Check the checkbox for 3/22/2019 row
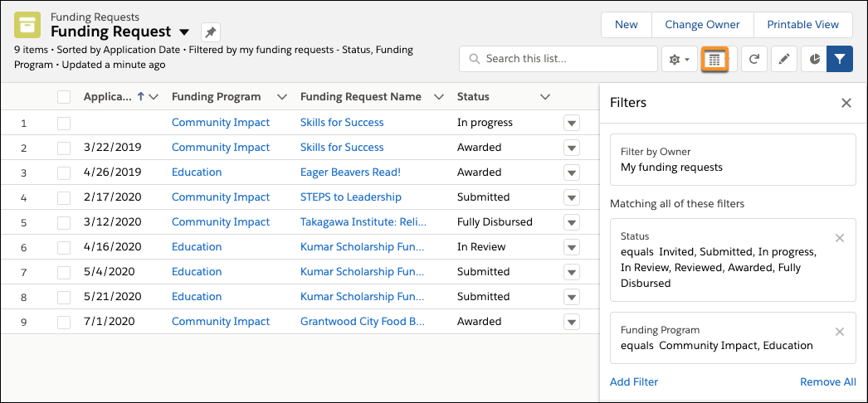 (64, 148)
